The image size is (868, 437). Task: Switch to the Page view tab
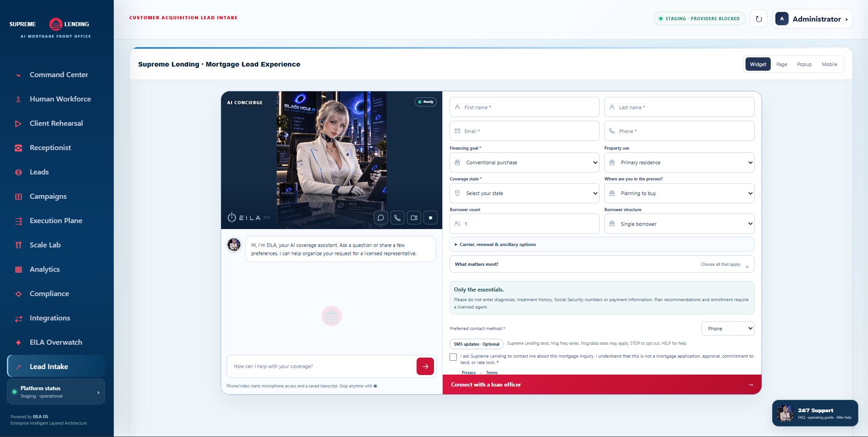781,64
